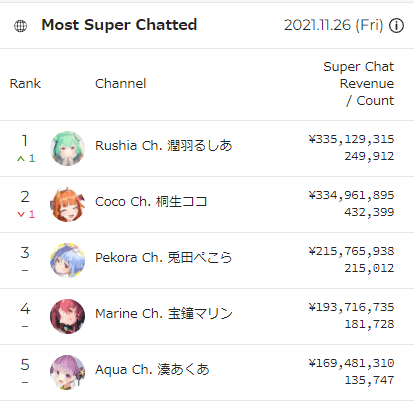
Task: Click Rushia's green-haired avatar
Action: (67, 148)
